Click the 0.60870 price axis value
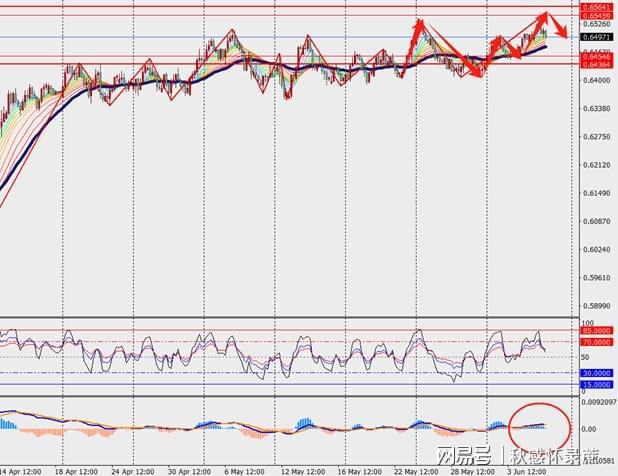The width and height of the screenshot is (618, 476). (x=596, y=221)
